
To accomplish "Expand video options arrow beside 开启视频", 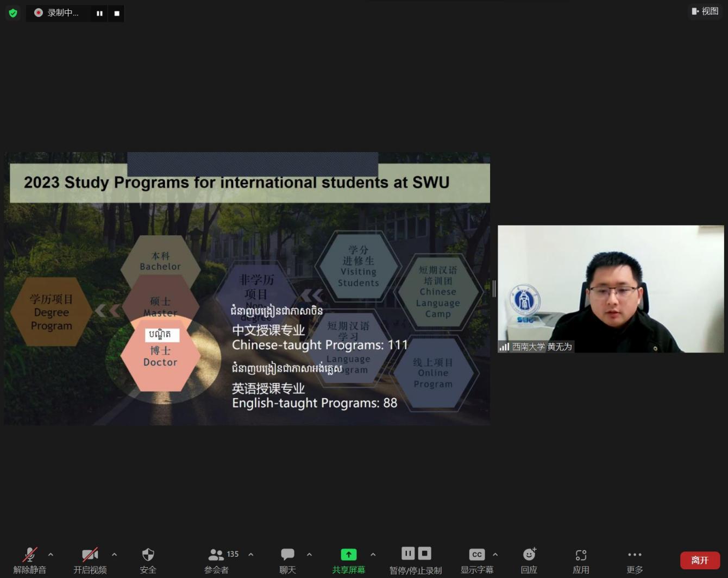I will click(x=114, y=555).
